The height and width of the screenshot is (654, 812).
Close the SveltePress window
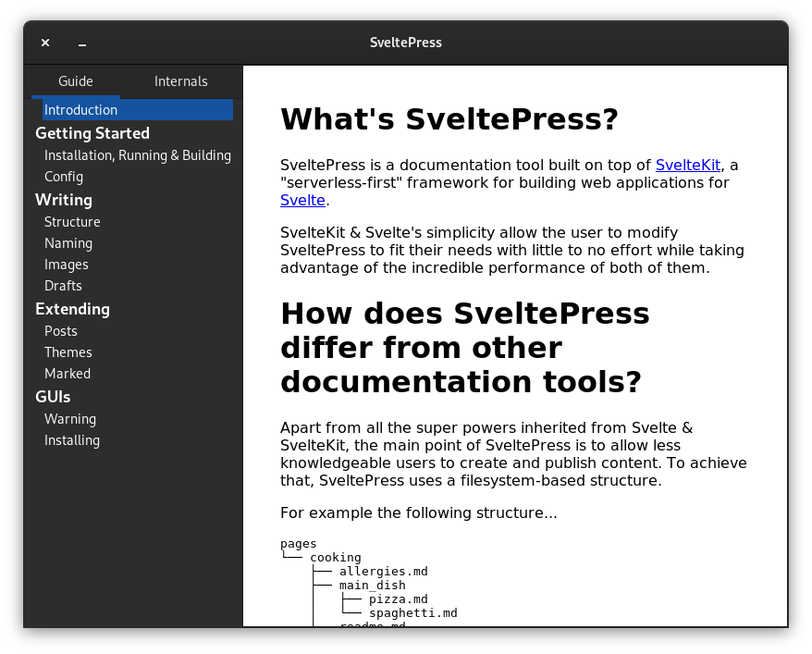[45, 43]
